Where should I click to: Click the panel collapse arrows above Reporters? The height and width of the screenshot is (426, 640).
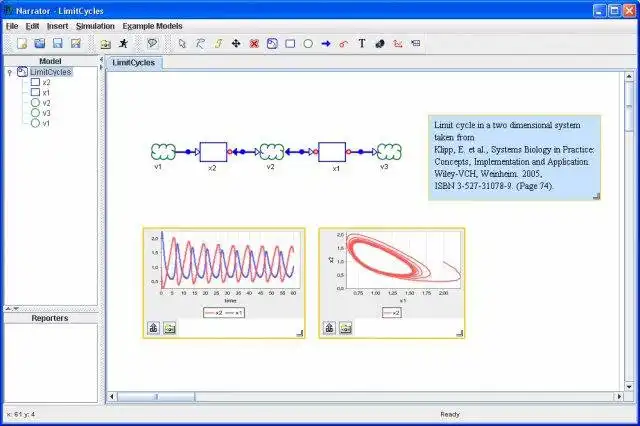coord(12,309)
